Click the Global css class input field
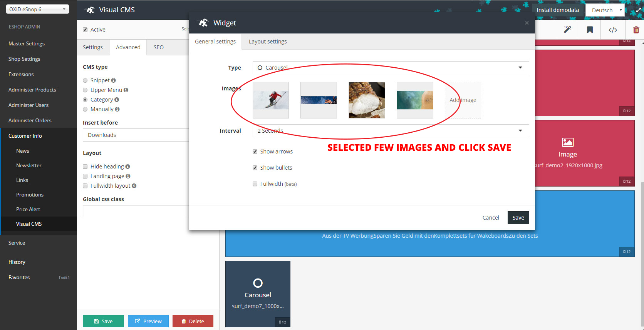 point(136,212)
